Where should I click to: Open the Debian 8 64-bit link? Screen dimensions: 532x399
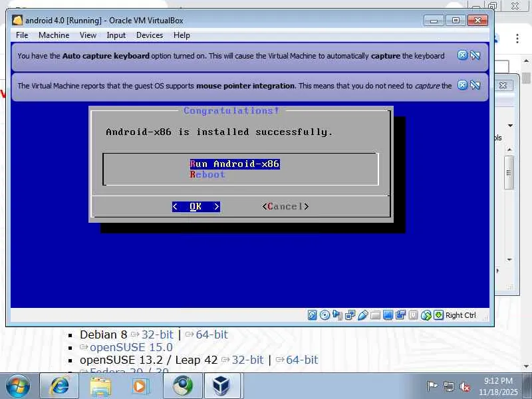click(x=211, y=334)
